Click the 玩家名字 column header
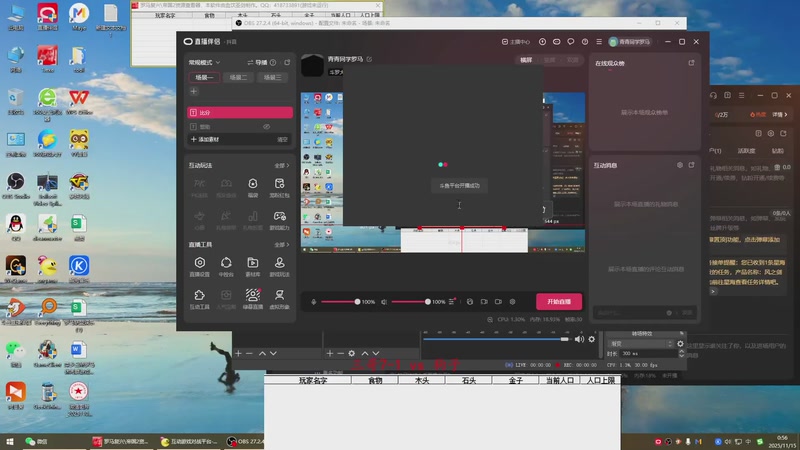Viewport: 800px width, 450px height. 313,381
